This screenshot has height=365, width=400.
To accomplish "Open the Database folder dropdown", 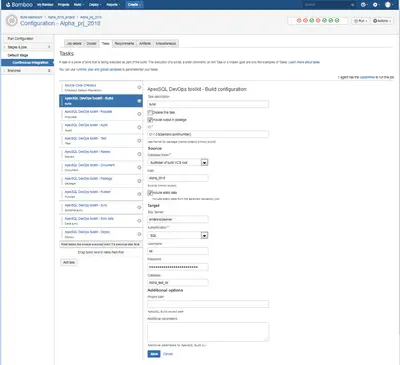I will pos(178,162).
